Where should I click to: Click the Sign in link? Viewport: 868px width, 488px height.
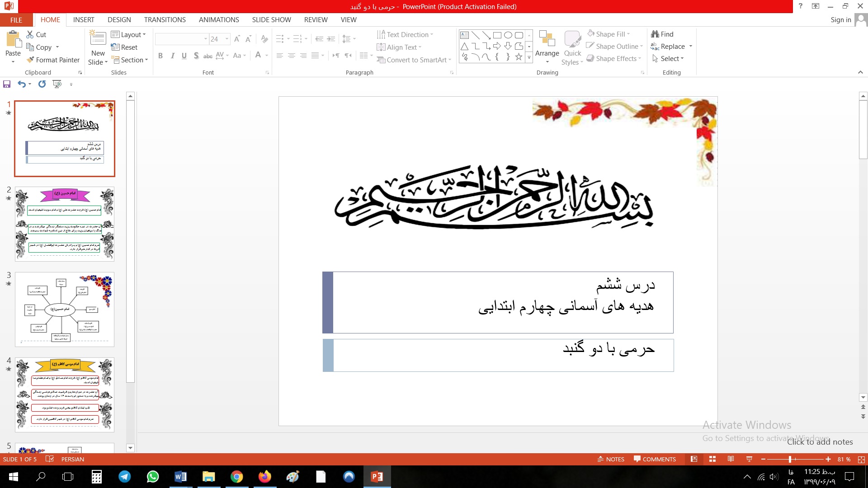pos(840,20)
